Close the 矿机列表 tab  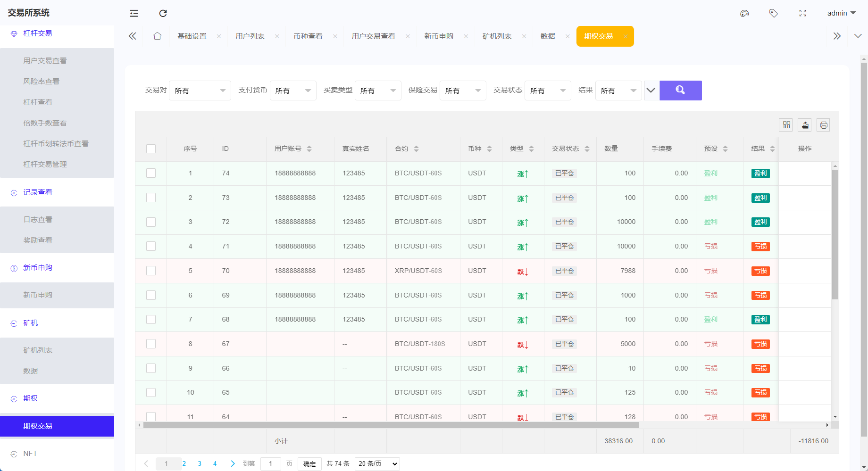click(524, 36)
